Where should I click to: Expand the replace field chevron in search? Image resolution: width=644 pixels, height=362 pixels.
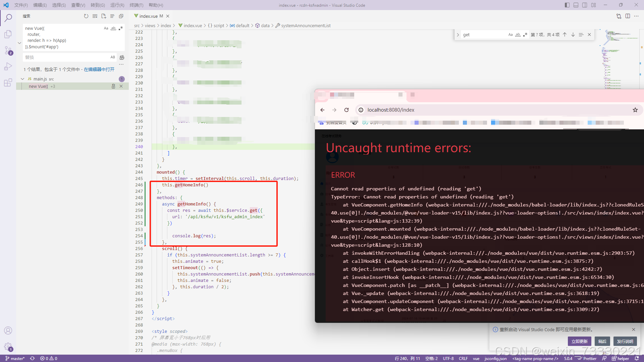[19, 43]
